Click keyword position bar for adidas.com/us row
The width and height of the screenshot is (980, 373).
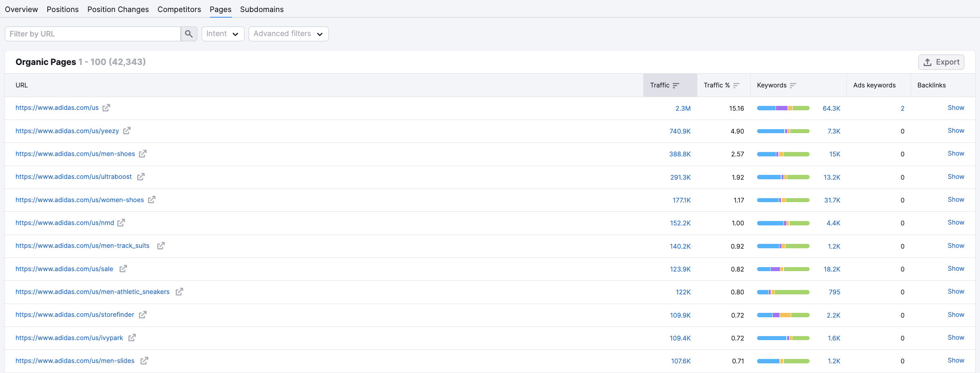(783, 108)
